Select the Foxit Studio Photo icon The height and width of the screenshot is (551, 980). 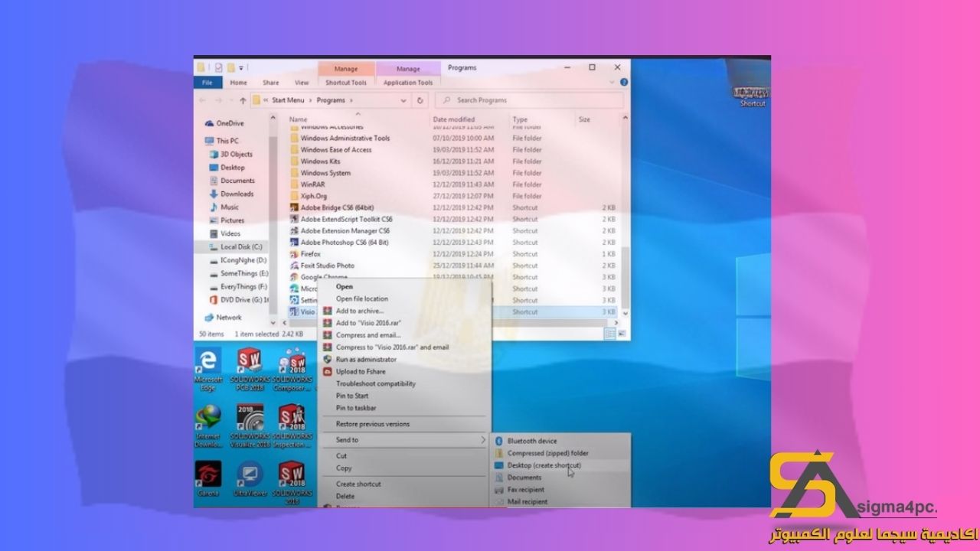click(294, 266)
